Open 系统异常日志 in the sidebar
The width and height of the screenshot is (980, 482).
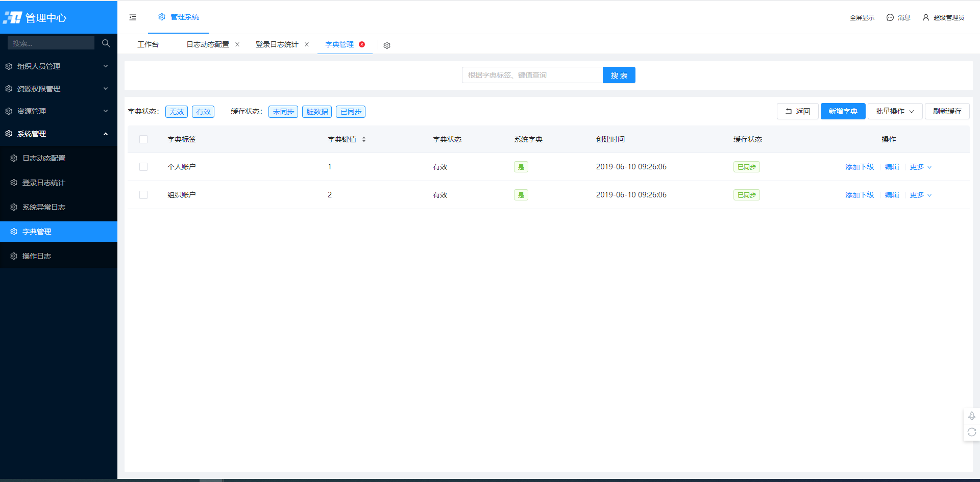[59, 207]
